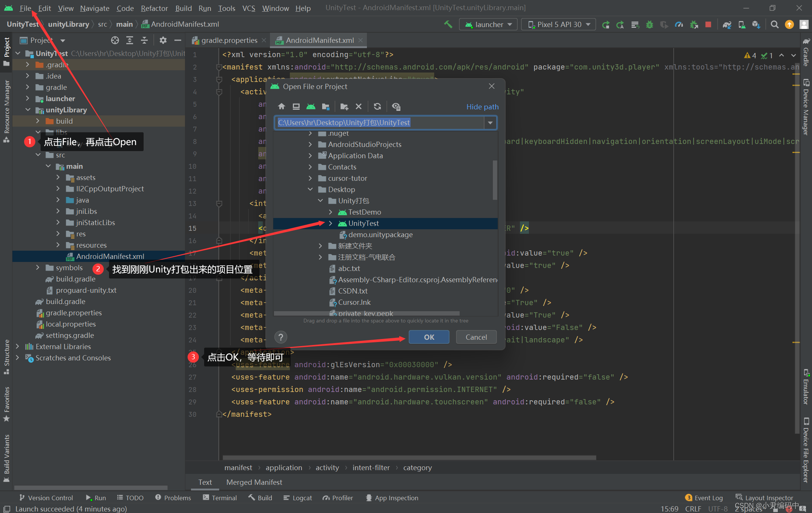Open the File menu
Viewport: 812px width, 513px height.
[x=26, y=8]
